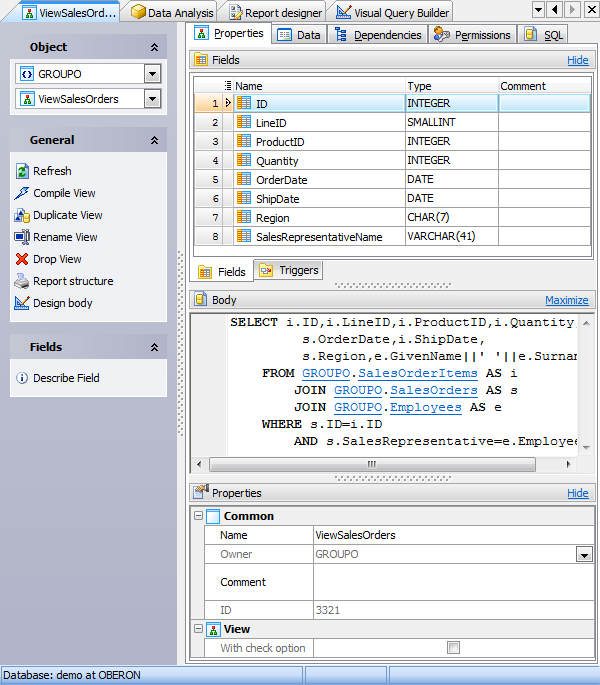Image resolution: width=600 pixels, height=685 pixels.
Task: Click the red X Drop View icon
Action: click(22, 259)
